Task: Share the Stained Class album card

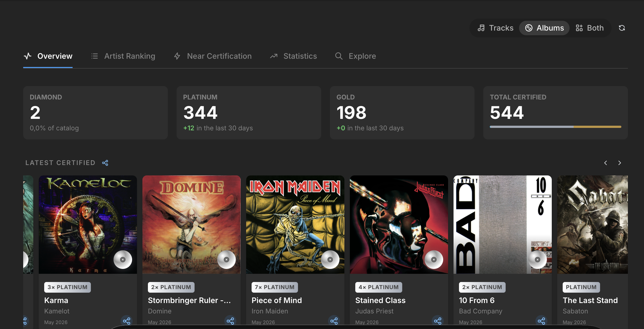Action: [438, 321]
